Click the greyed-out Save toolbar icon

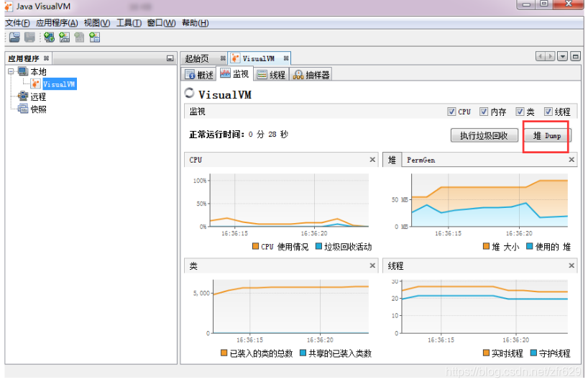(29, 37)
